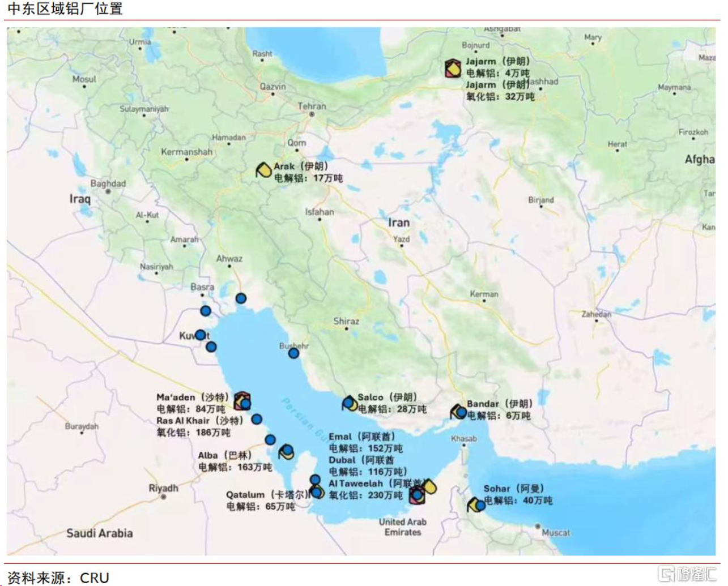Click the Iran country label
The image size is (728, 586).
[399, 223]
